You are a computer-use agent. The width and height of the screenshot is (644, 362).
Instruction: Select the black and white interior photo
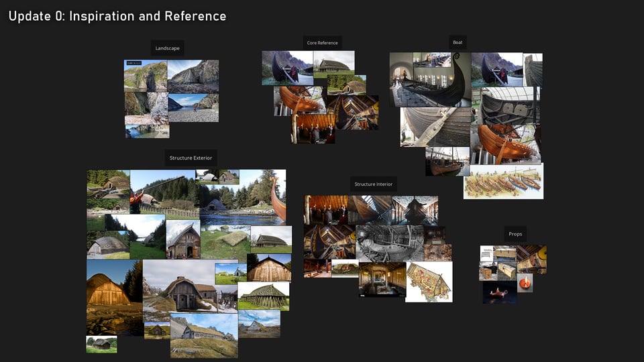[390, 243]
